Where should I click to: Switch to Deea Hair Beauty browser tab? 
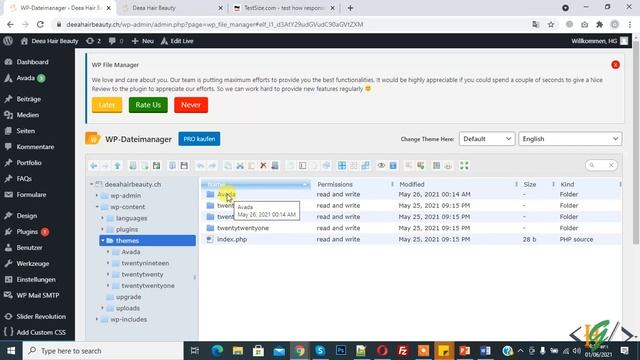point(171,8)
